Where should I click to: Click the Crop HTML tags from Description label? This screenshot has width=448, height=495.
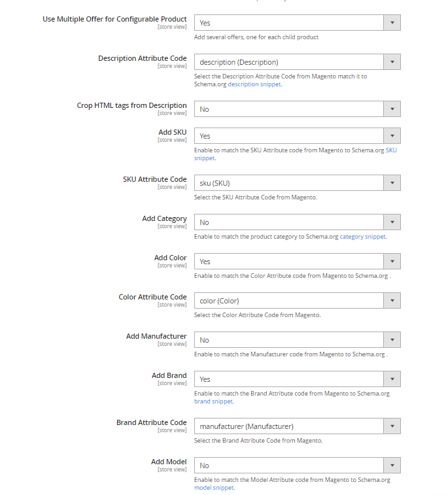coord(131,105)
